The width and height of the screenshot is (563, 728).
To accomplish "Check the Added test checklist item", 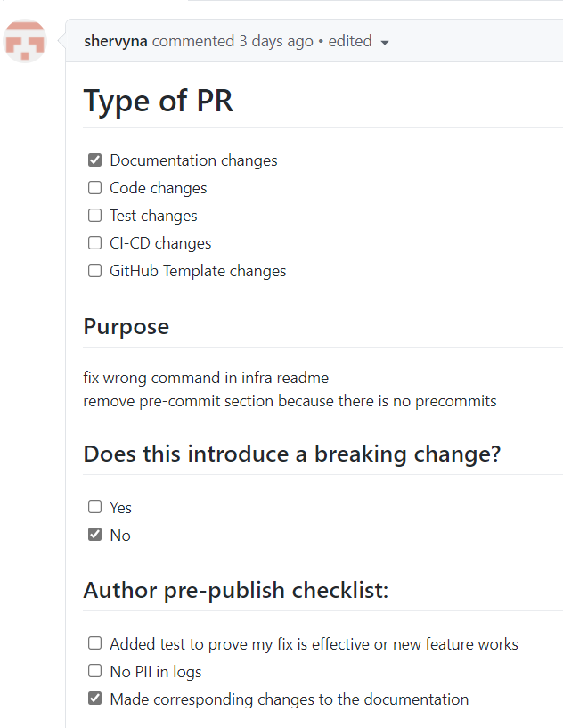I will point(94,642).
